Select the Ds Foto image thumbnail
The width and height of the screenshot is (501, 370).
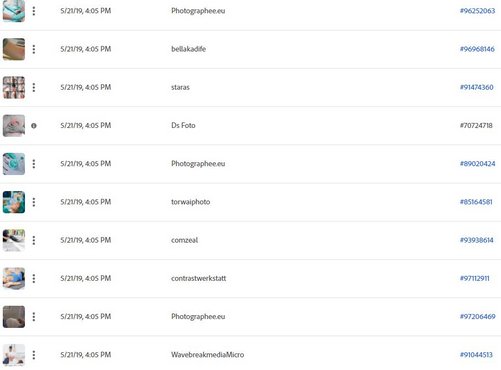pyautogui.click(x=14, y=126)
